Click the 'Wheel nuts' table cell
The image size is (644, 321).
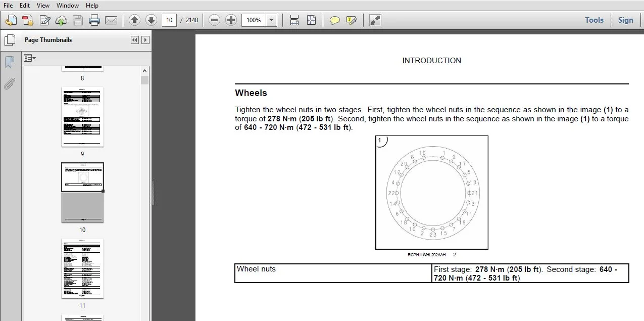[333, 273]
